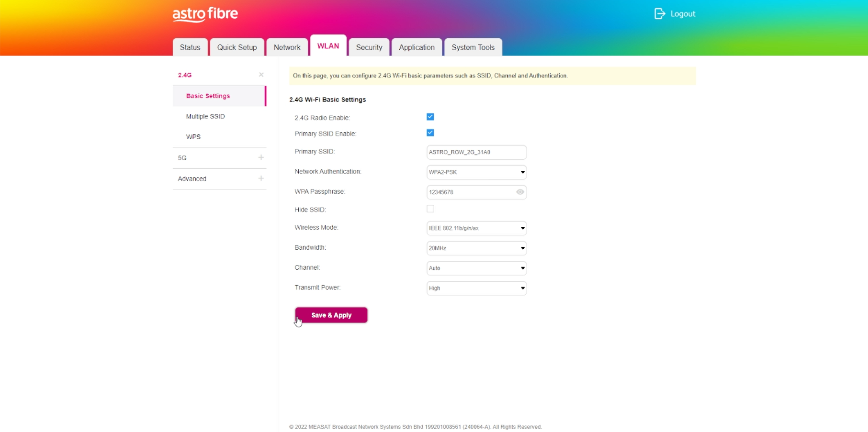Open the Network Authentication dropdown
868x432 pixels.
pyautogui.click(x=476, y=172)
